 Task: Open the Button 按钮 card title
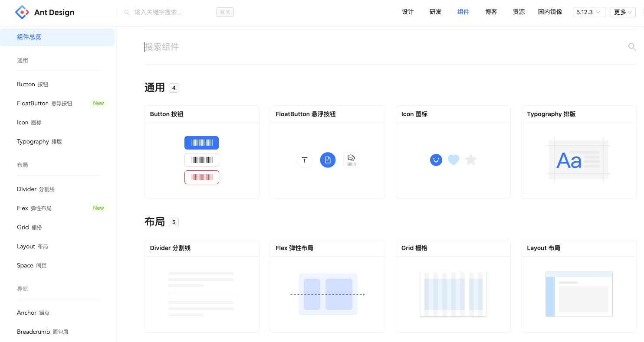tap(167, 114)
